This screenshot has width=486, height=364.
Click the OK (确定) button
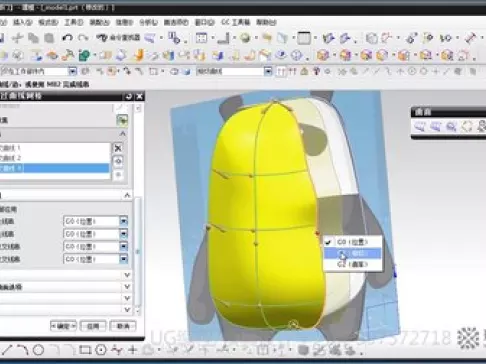[x=63, y=326]
